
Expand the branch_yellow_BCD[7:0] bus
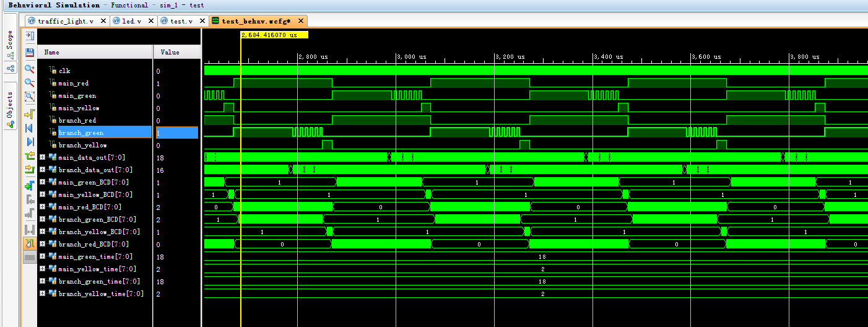(43, 232)
